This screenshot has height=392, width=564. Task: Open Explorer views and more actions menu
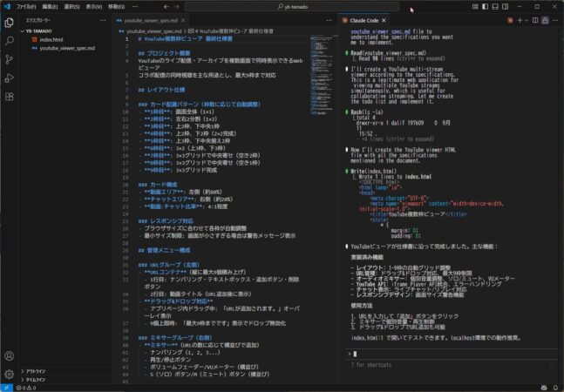click(x=103, y=21)
